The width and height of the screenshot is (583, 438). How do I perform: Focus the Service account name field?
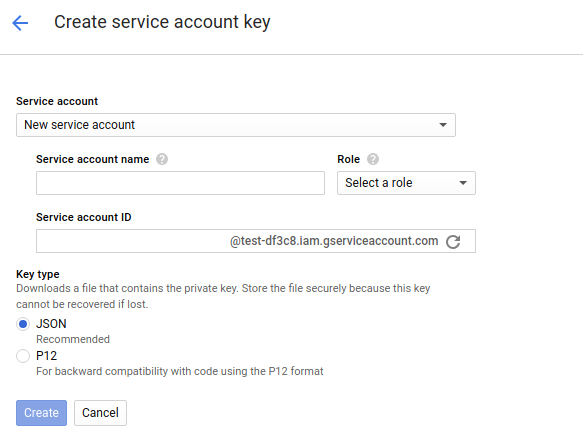point(180,183)
